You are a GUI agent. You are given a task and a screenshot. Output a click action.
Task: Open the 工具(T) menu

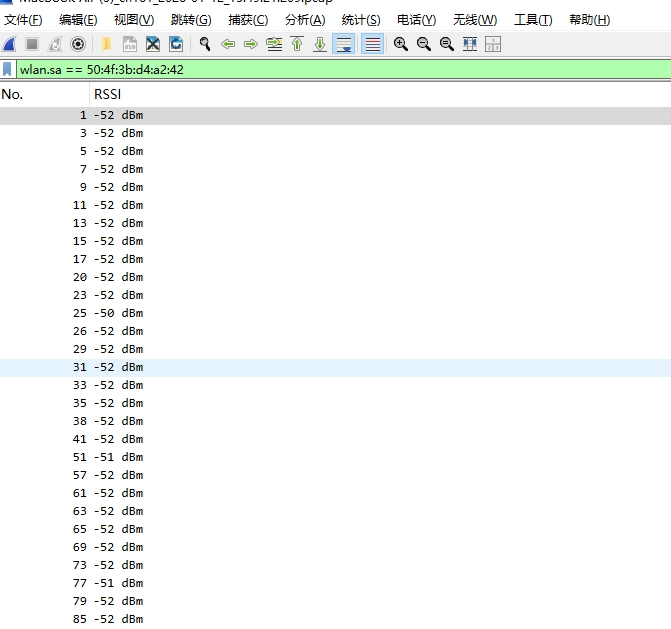click(x=533, y=20)
